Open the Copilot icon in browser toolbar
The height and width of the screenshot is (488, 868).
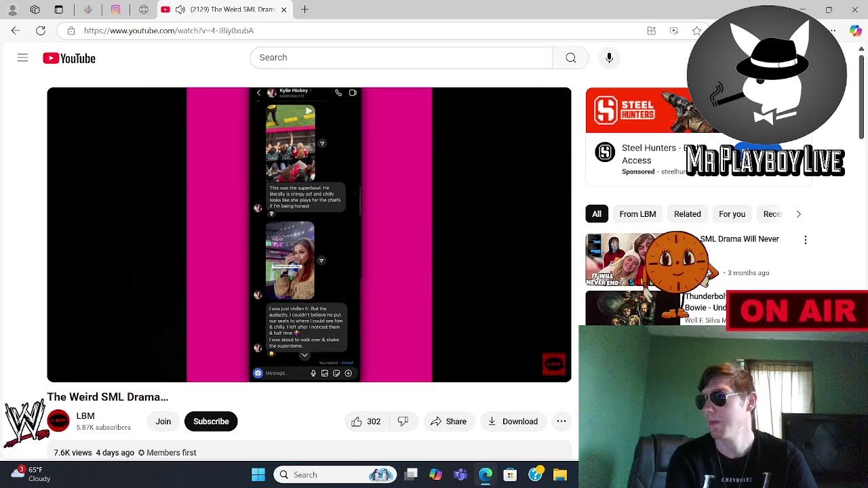coord(856,30)
